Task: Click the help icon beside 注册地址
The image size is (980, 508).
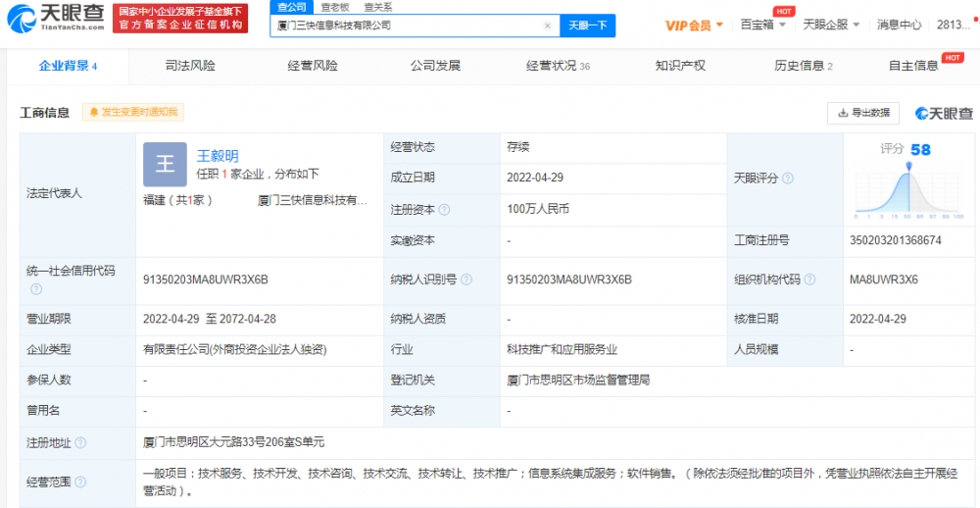Action: [81, 443]
